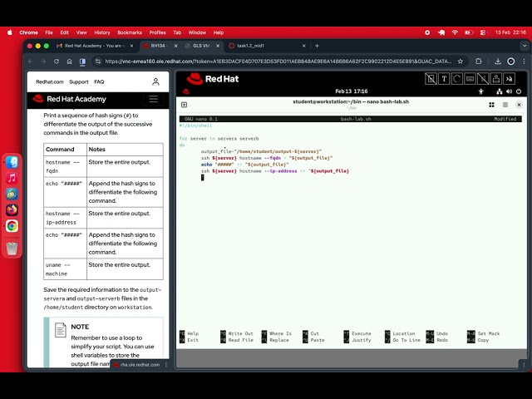Click the 'for server in servera serverb' line
Screen dimensions: 532x399
(219, 139)
